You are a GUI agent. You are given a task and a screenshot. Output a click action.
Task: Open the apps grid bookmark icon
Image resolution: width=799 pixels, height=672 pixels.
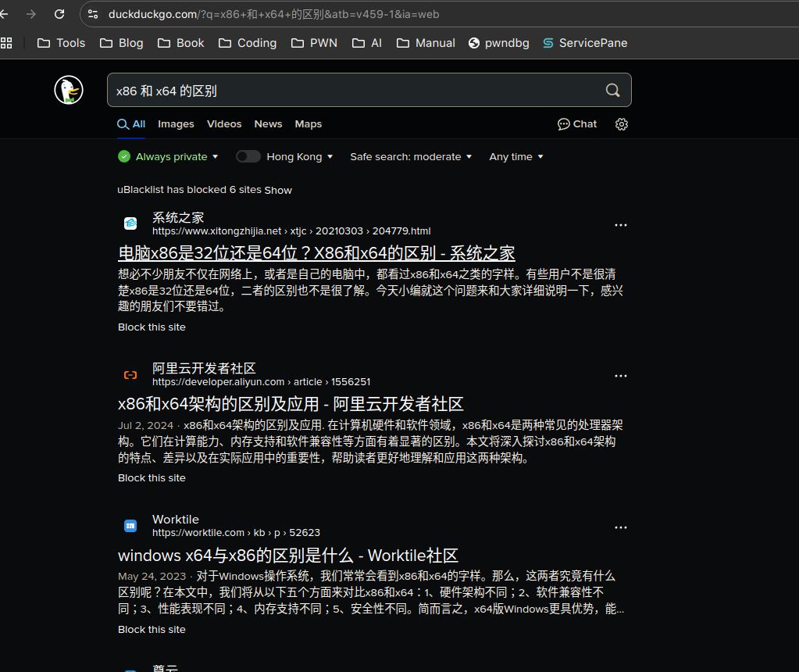(6, 43)
